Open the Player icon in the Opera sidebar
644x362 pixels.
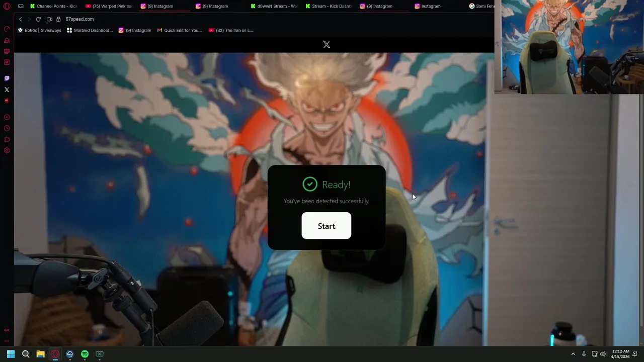click(x=7, y=117)
